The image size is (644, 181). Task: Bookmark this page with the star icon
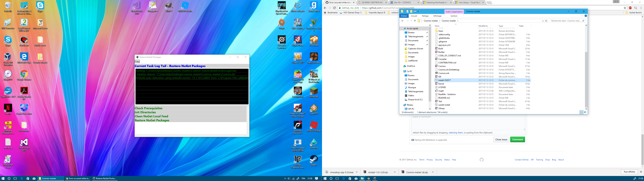pos(625,8)
